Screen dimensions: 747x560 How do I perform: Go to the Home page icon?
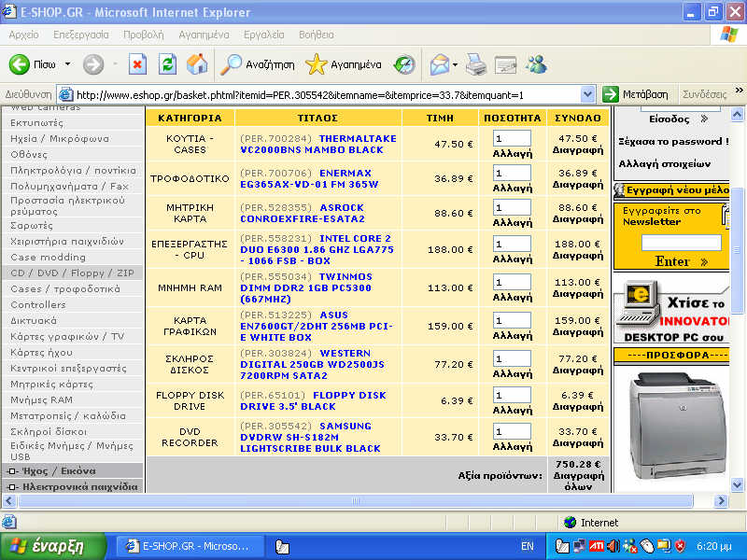click(x=197, y=64)
